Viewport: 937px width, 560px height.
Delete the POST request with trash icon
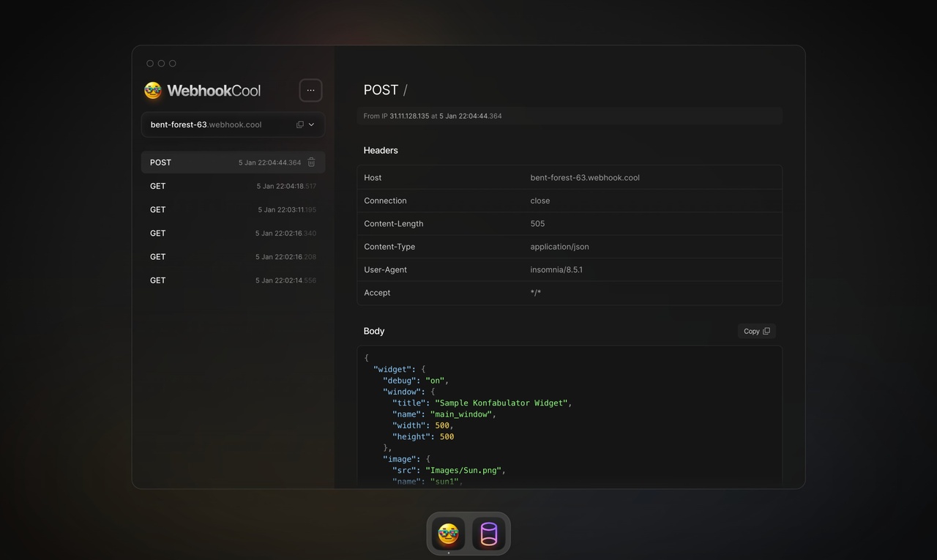311,162
